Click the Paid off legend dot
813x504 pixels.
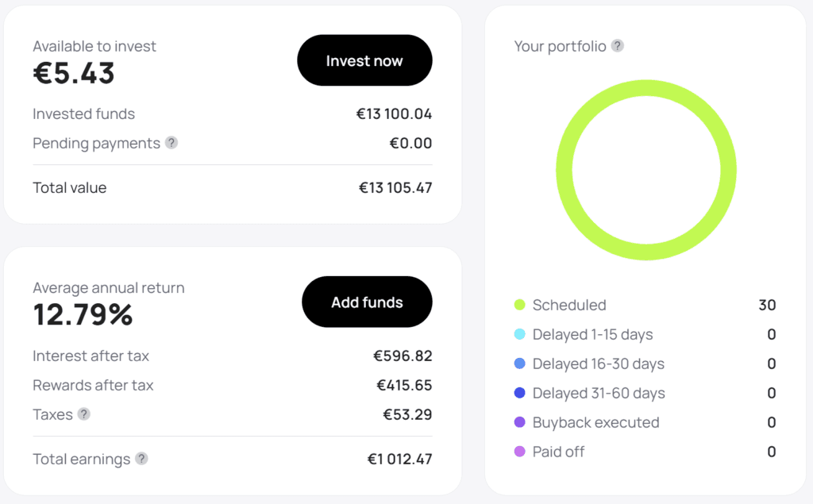519,452
